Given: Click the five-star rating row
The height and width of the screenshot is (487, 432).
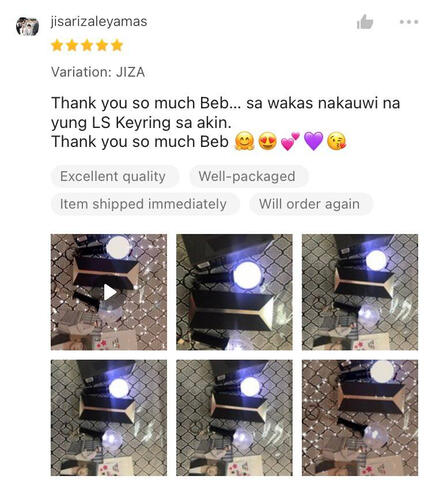Looking at the screenshot, I should click(87, 45).
